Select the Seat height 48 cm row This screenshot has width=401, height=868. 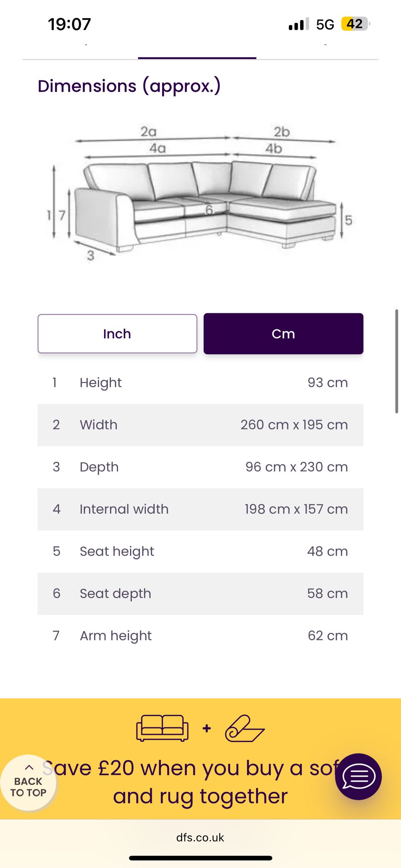click(x=200, y=551)
